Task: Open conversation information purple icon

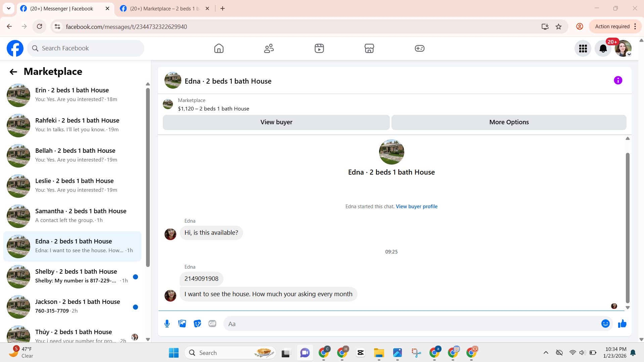Action: coord(618,80)
